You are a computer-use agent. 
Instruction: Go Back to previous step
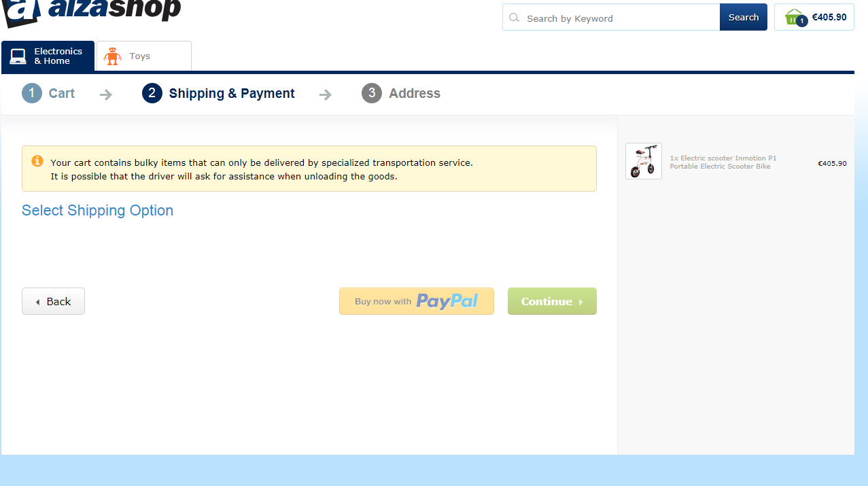(x=53, y=301)
